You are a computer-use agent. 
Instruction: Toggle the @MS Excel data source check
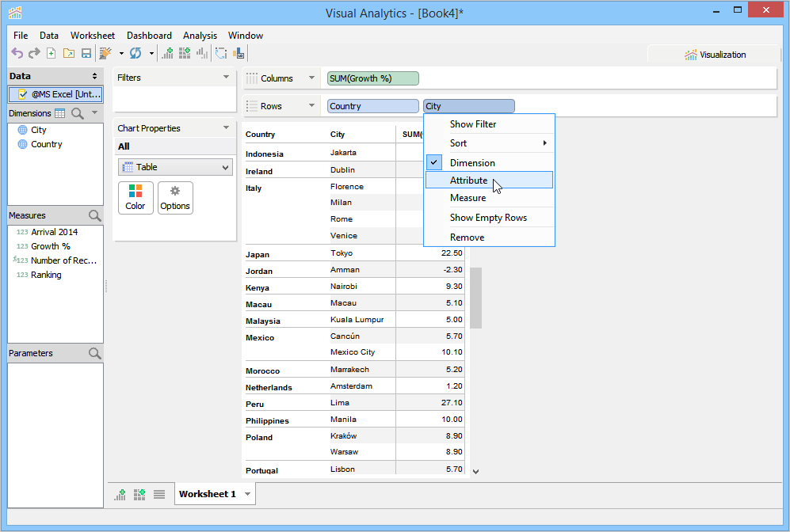click(x=22, y=94)
